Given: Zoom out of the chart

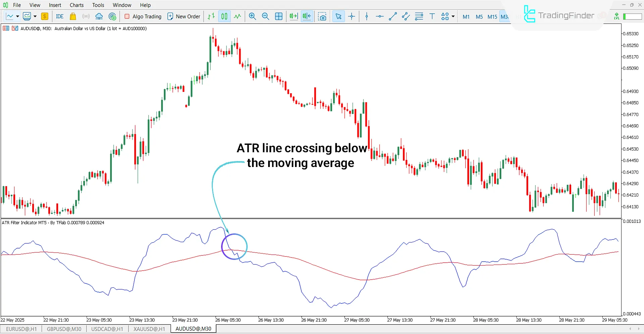Looking at the screenshot, I should 265,16.
